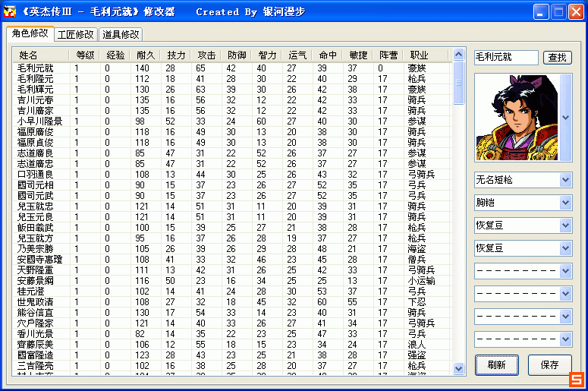Click the 阵营 column header

coord(388,55)
